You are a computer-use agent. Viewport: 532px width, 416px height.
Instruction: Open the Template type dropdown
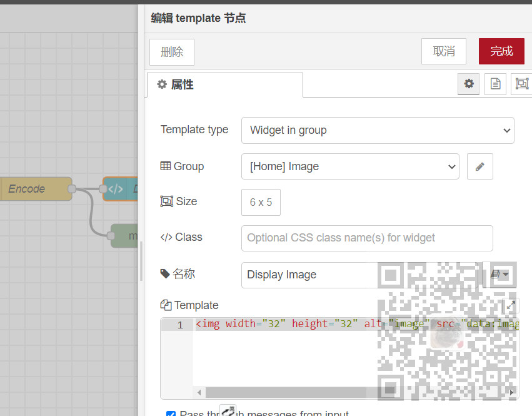click(x=378, y=130)
